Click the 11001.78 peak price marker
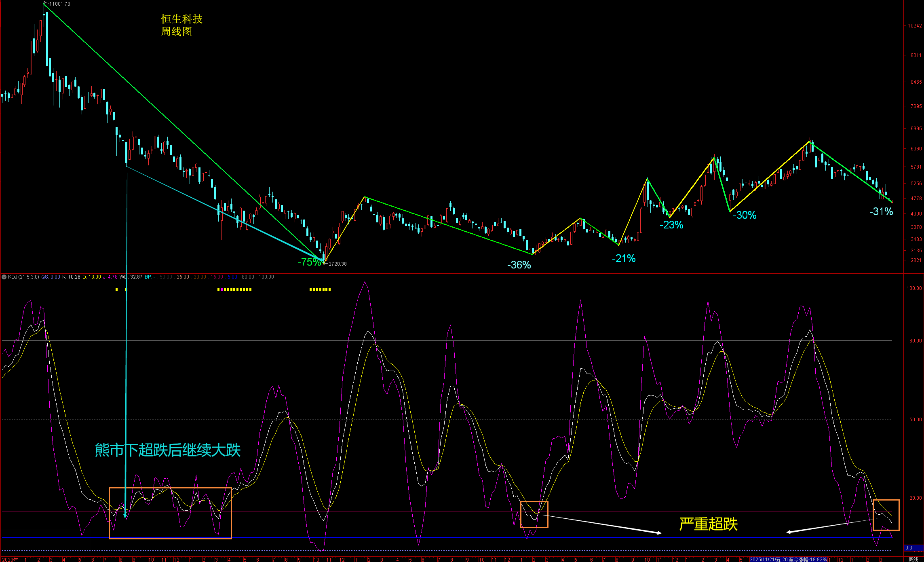Image resolution: width=924 pixels, height=562 pixels. pyautogui.click(x=59, y=4)
